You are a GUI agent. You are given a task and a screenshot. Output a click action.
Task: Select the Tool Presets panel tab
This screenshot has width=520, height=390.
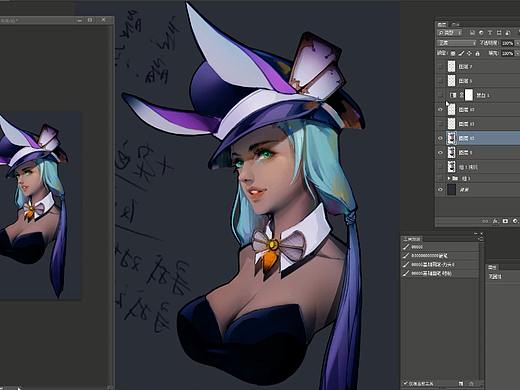tap(412, 239)
